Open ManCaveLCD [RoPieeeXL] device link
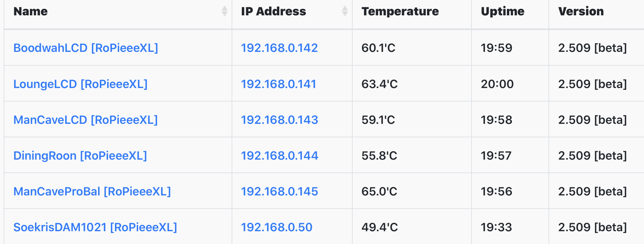Screen dimensions: 644x244 tap(86, 120)
